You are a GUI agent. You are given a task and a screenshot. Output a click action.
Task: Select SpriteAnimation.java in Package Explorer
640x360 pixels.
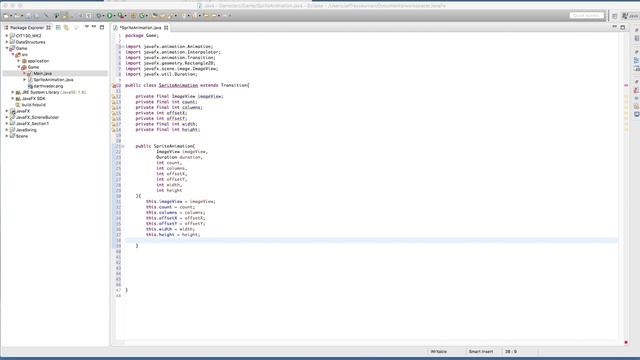53,80
